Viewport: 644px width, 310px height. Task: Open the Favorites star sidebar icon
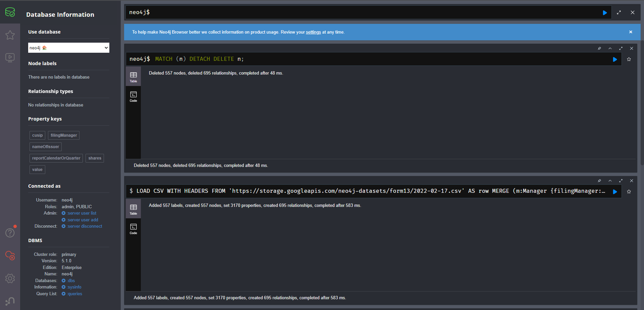click(x=10, y=35)
